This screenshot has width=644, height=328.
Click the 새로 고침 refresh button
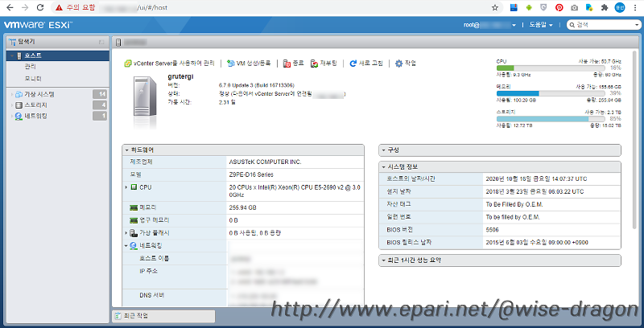pyautogui.click(x=366, y=64)
